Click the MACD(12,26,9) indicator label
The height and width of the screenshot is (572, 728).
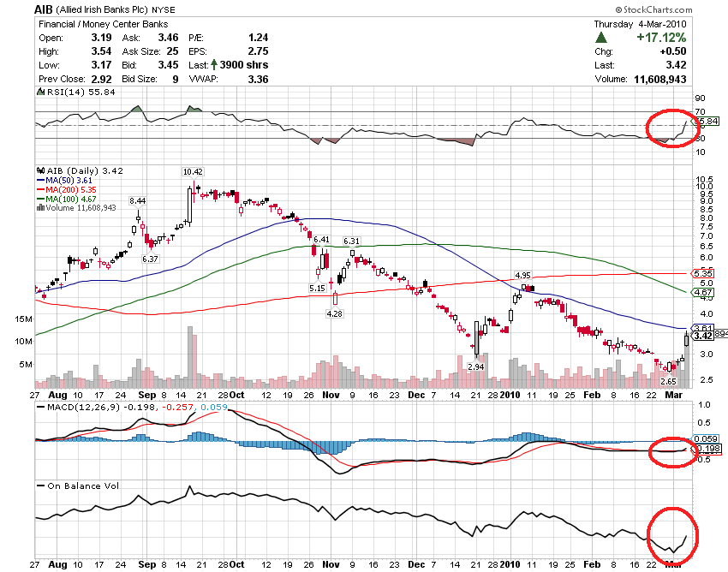click(x=84, y=408)
